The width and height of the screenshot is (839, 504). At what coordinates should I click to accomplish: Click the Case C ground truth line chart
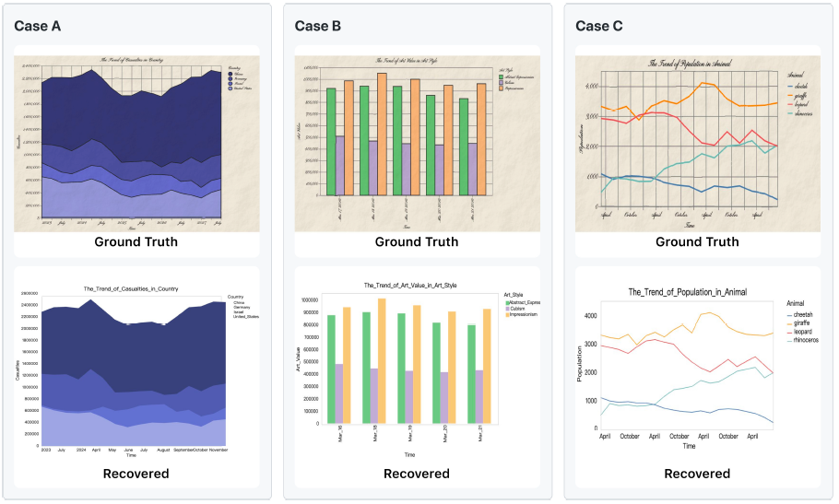[x=697, y=144]
